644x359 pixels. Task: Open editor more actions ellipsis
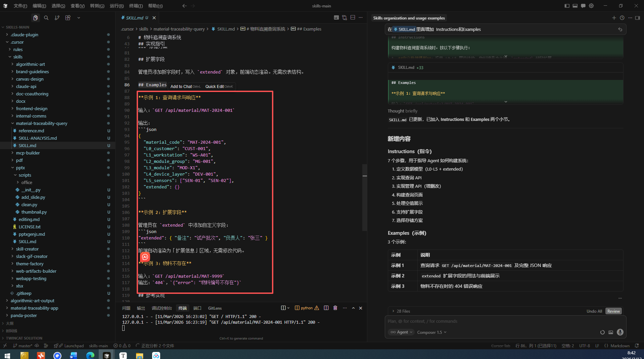361,17
